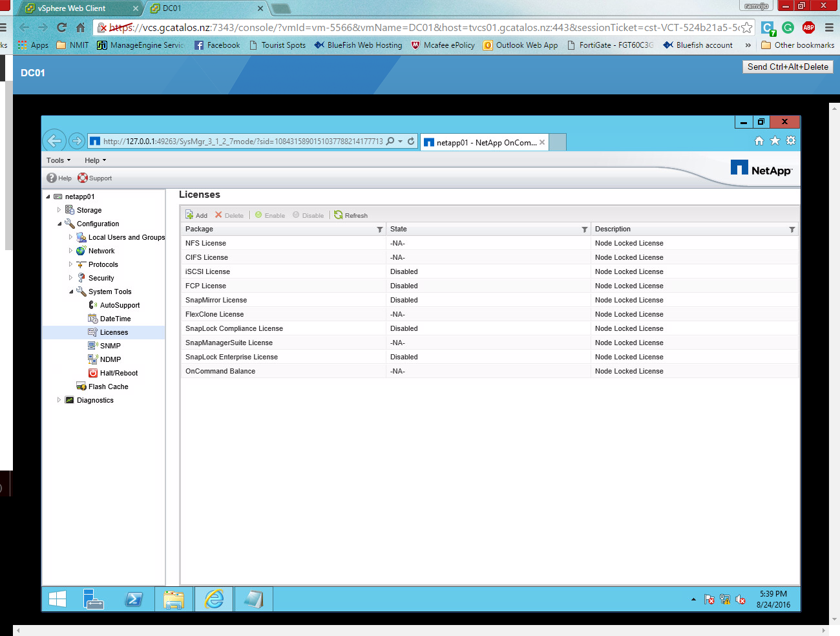840x636 pixels.
Task: Select Flash Cache in the tree
Action: [108, 387]
